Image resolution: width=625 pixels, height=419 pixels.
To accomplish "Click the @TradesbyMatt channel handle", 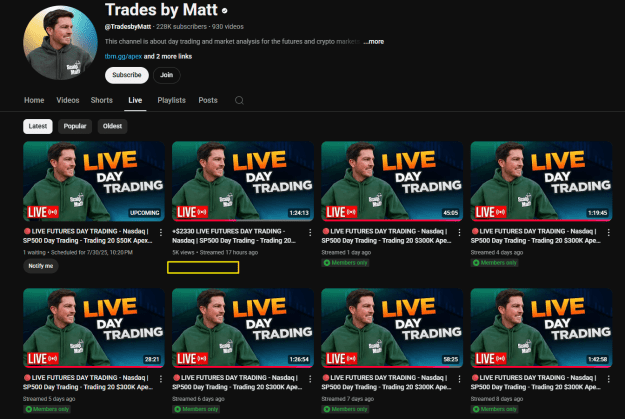I will coord(128,27).
